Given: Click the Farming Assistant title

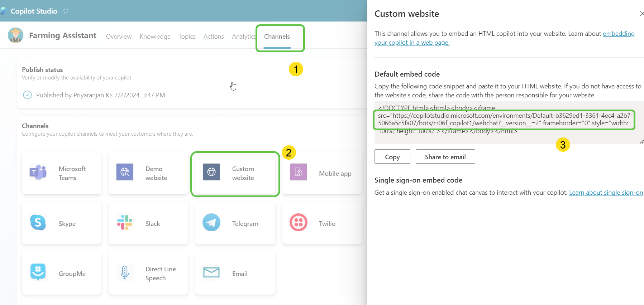Looking at the screenshot, I should (63, 35).
